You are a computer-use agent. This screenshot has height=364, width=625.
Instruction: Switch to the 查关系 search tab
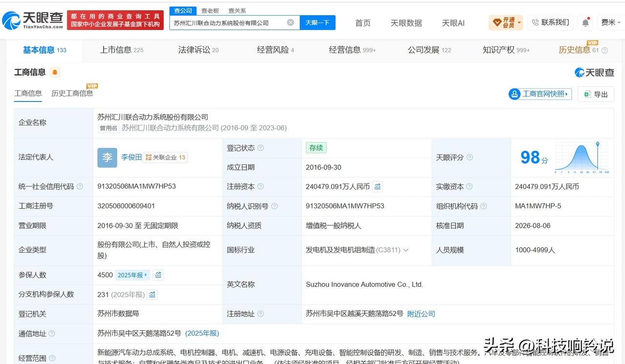tap(237, 11)
